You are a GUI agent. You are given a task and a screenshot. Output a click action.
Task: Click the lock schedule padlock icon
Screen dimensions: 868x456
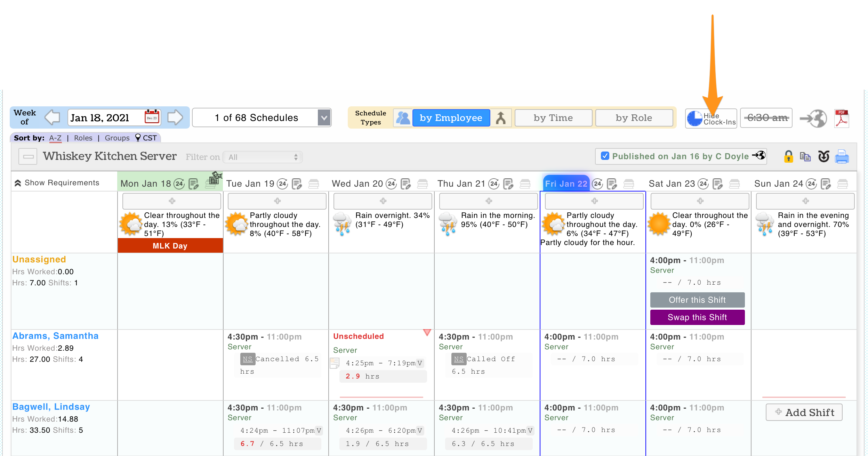pos(788,156)
